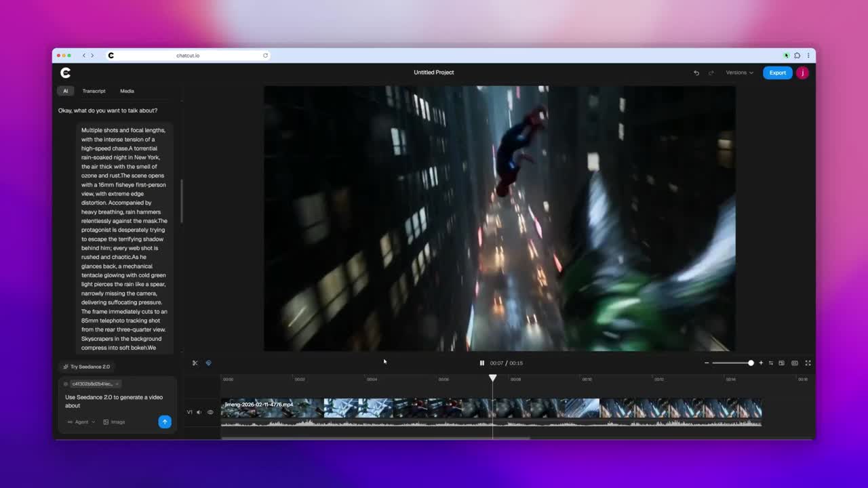The image size is (868, 488).
Task: Switch to the AI tab
Action: tap(66, 91)
